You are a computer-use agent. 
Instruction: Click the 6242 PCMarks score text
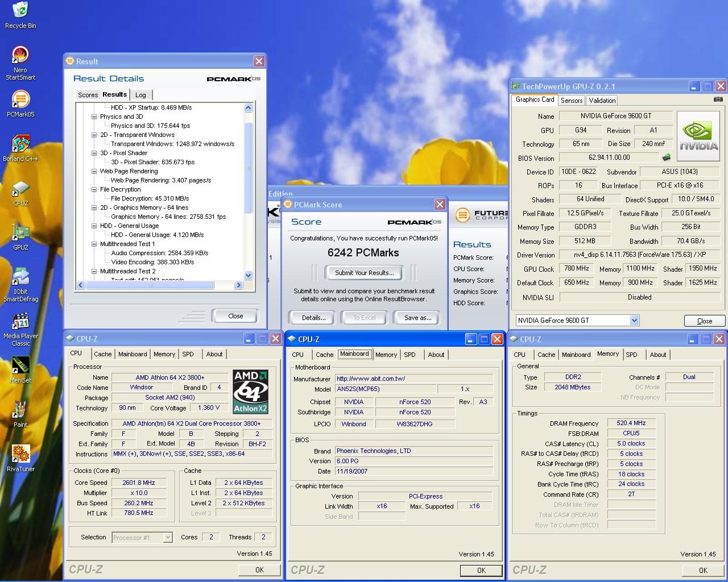pyautogui.click(x=363, y=253)
